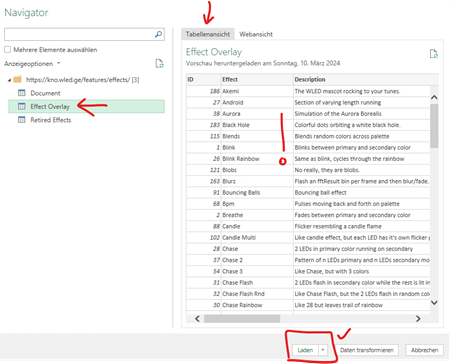Click the Chase 2 effect cell
The height and width of the screenshot is (364, 449).
pos(257,260)
